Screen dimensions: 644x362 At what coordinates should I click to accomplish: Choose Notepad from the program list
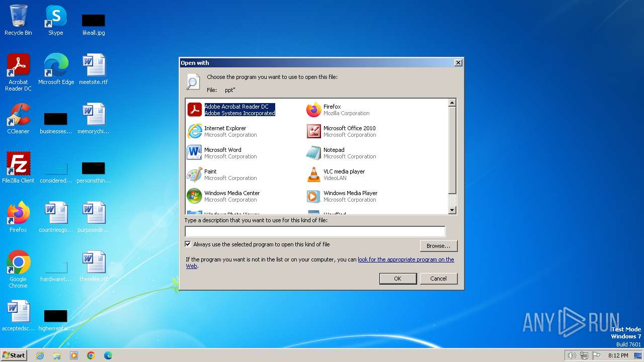[x=342, y=153]
